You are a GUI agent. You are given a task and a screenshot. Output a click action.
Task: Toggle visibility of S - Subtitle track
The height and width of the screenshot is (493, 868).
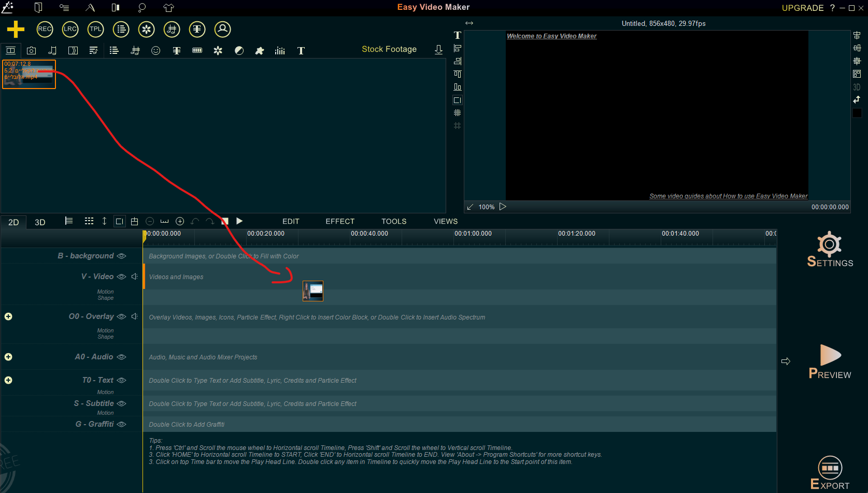click(x=122, y=403)
